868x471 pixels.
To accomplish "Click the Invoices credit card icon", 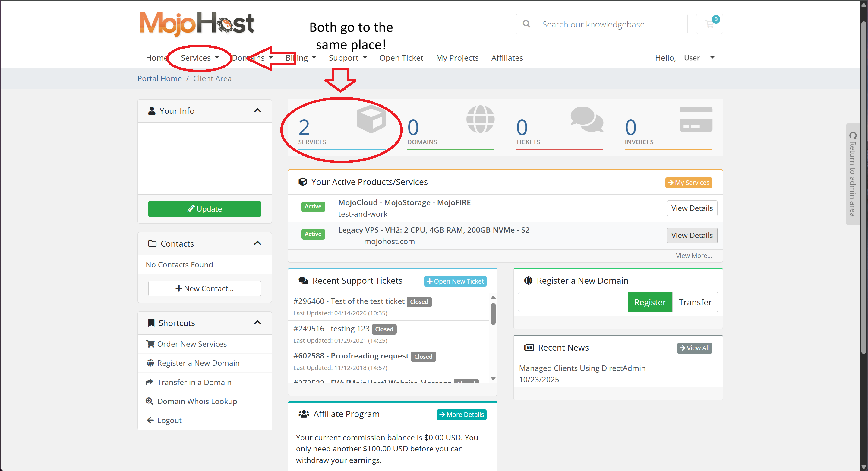I will pyautogui.click(x=696, y=119).
